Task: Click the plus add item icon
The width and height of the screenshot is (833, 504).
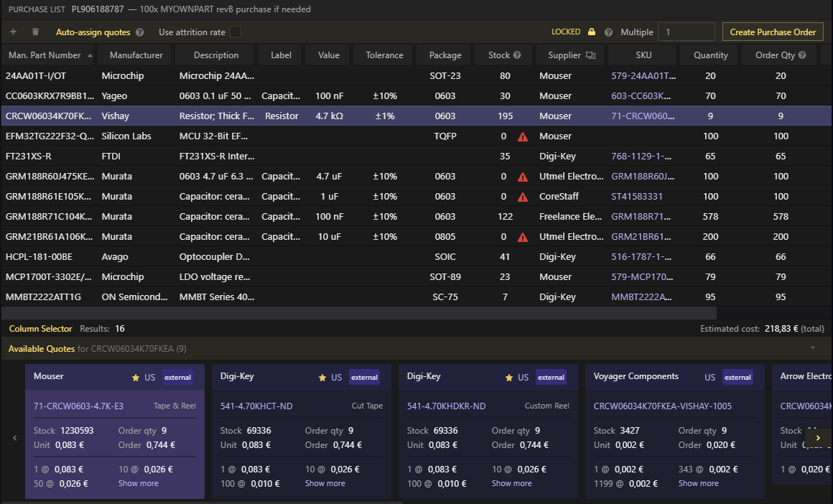Action: pos(13,32)
